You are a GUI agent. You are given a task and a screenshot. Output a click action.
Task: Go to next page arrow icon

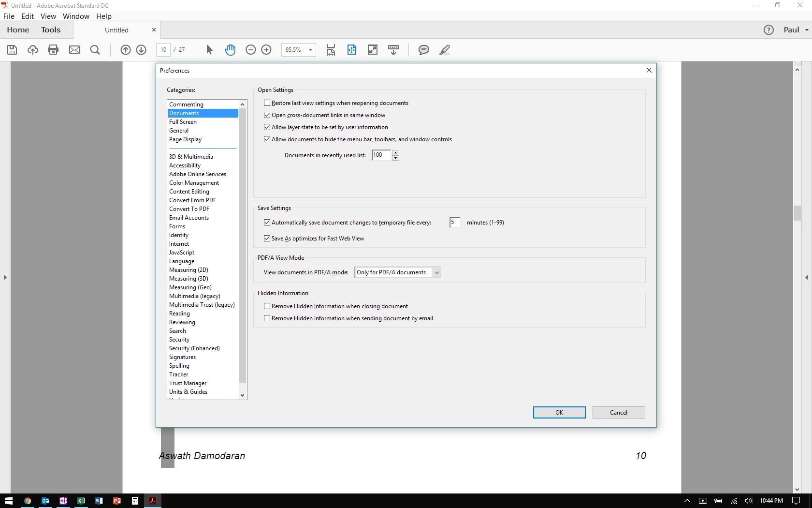pos(141,50)
